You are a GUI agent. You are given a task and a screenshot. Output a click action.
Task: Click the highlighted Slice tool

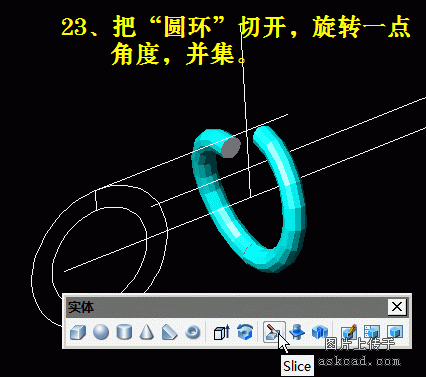pyautogui.click(x=274, y=332)
